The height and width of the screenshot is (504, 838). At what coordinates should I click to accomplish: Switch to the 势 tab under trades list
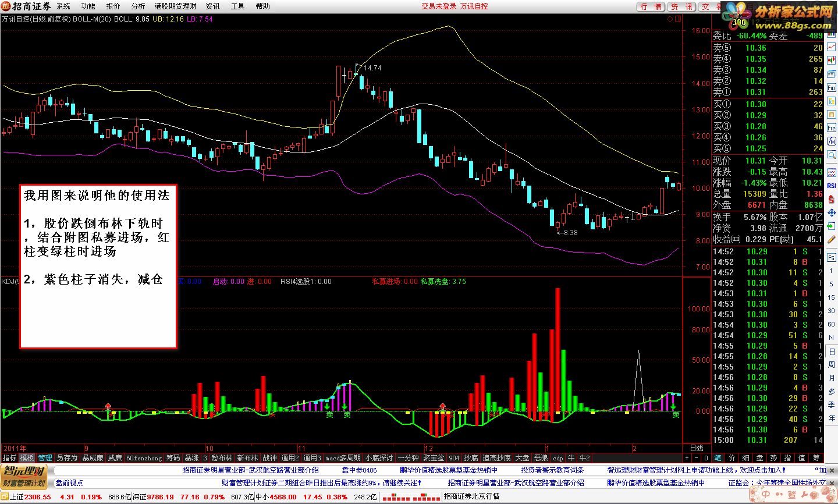pos(774,458)
